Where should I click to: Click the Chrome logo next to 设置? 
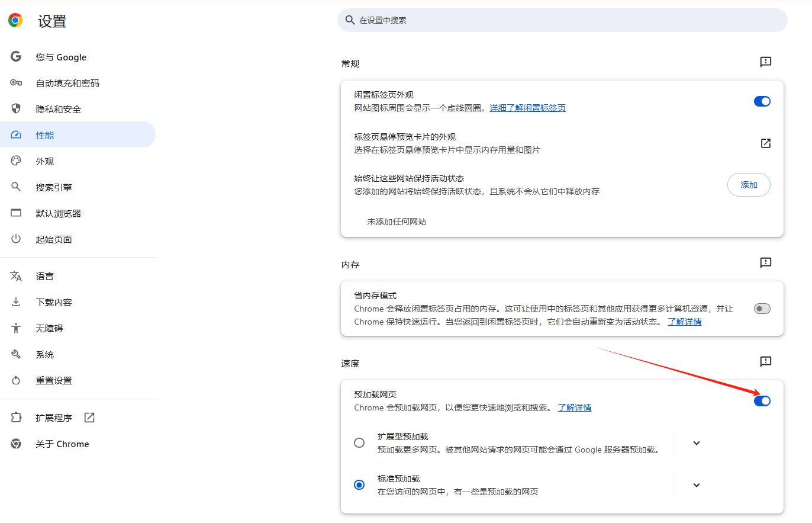click(15, 21)
